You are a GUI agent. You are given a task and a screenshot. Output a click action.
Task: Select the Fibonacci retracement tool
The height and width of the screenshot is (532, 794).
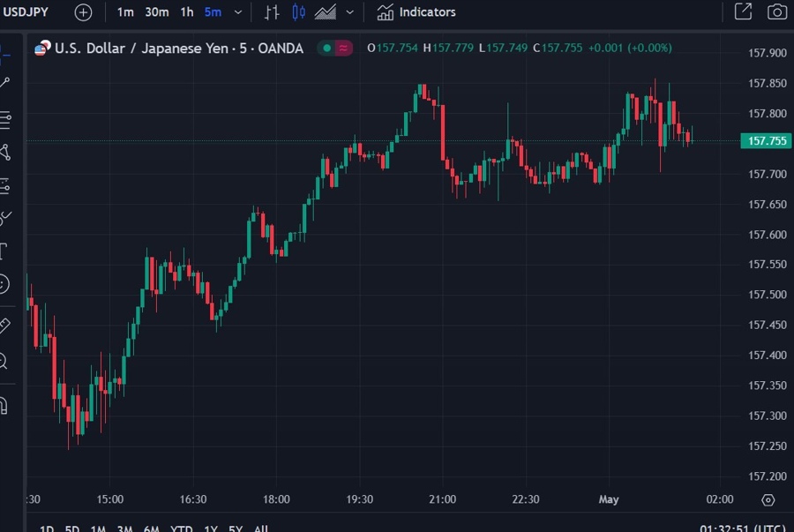click(5, 119)
